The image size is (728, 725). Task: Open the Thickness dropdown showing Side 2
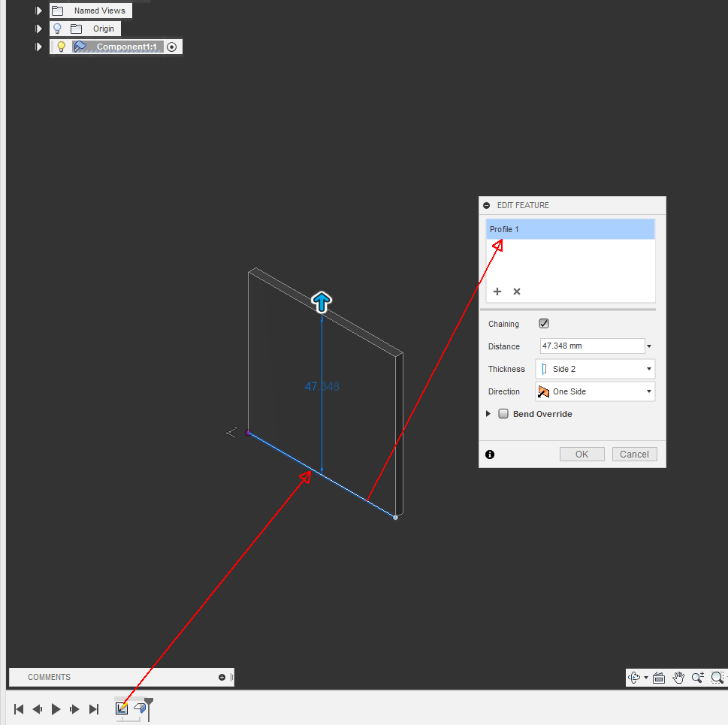(649, 368)
